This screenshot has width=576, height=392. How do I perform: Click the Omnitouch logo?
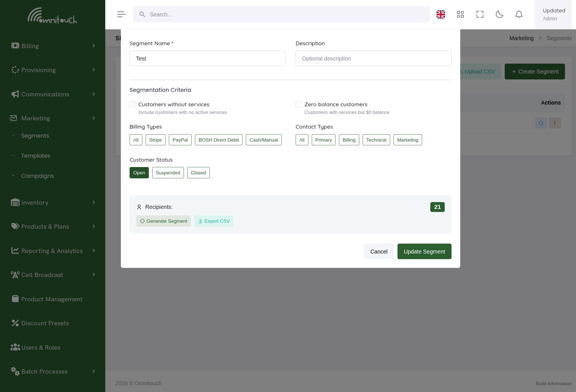tap(52, 16)
